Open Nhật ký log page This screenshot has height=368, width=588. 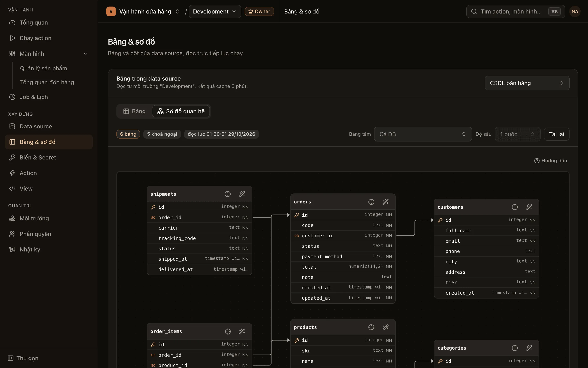(49, 249)
